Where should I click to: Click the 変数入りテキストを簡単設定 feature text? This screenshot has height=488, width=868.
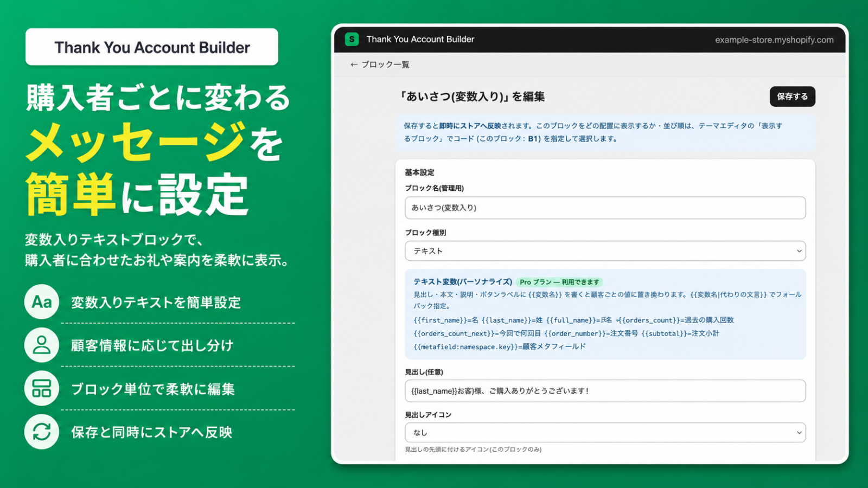156,303
